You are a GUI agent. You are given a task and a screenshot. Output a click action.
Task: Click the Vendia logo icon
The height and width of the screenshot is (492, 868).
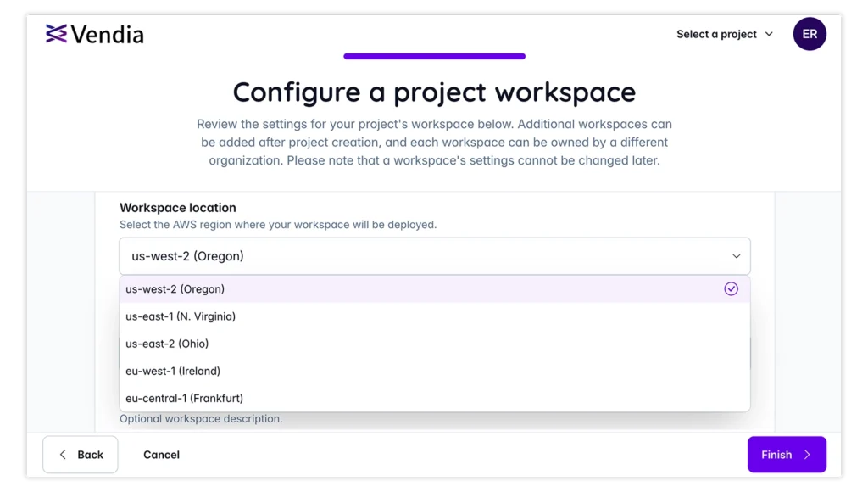57,33
